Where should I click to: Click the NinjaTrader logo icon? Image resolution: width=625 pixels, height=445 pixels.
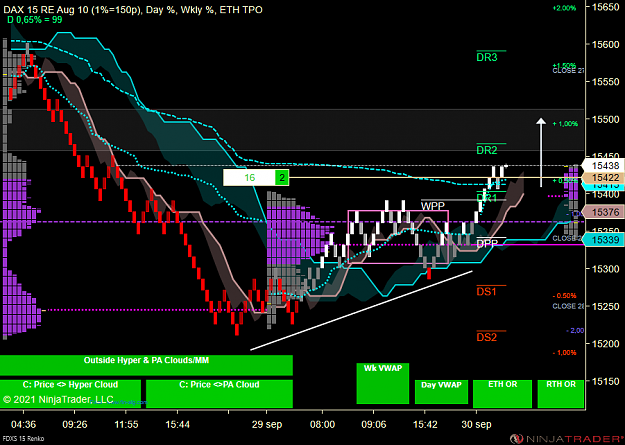517,438
